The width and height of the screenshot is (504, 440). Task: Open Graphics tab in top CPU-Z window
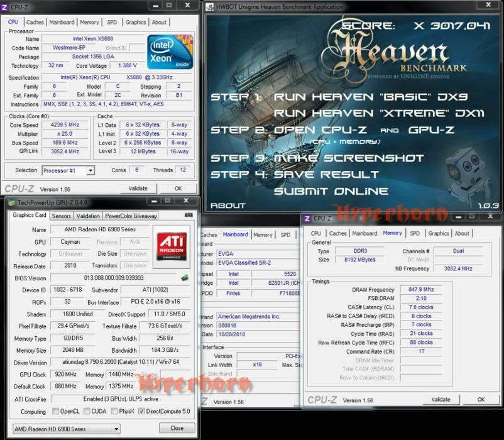(x=136, y=22)
